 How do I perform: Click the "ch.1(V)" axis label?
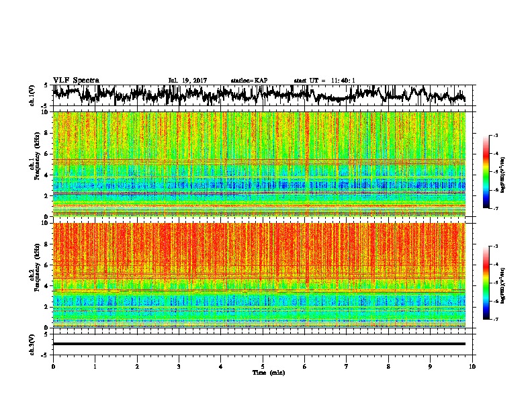tap(32, 95)
